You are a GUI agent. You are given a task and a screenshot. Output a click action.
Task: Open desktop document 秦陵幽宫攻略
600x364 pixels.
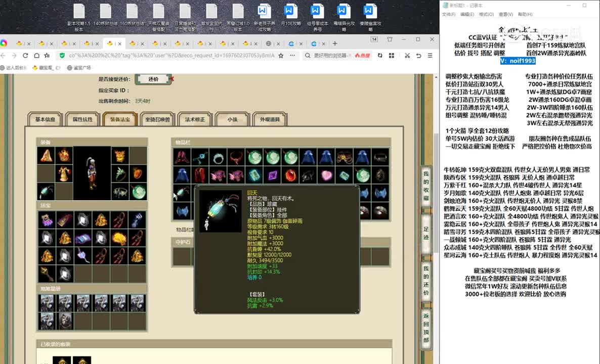(x=370, y=17)
